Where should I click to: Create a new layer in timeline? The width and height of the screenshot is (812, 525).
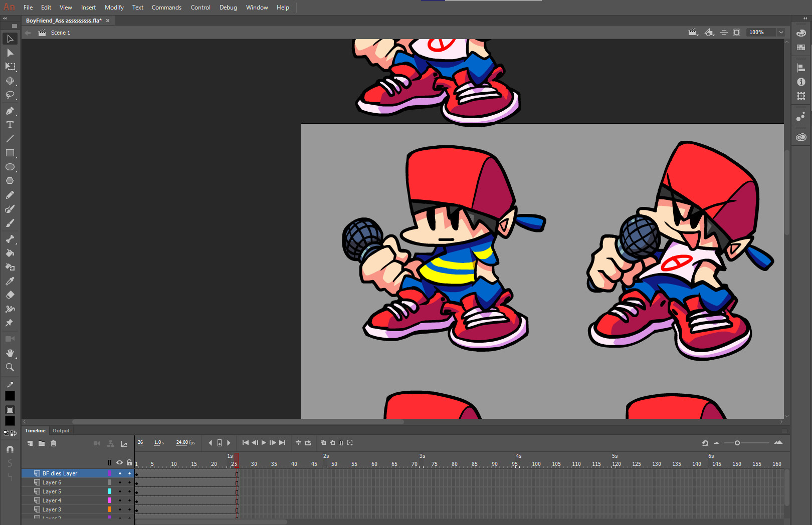30,443
